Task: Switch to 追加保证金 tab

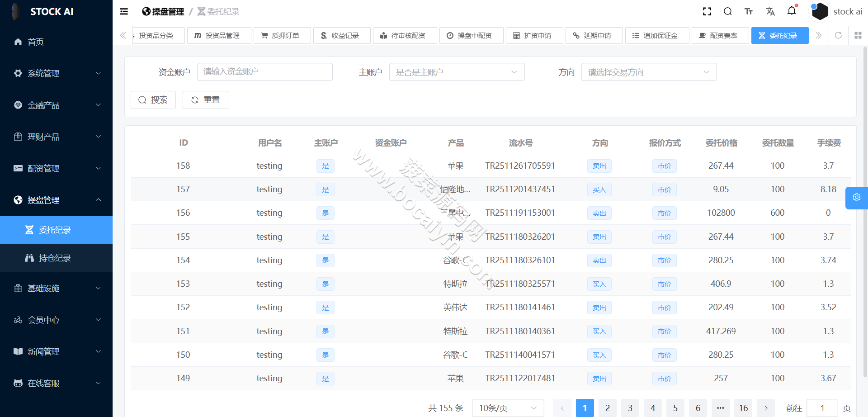Action: (657, 35)
